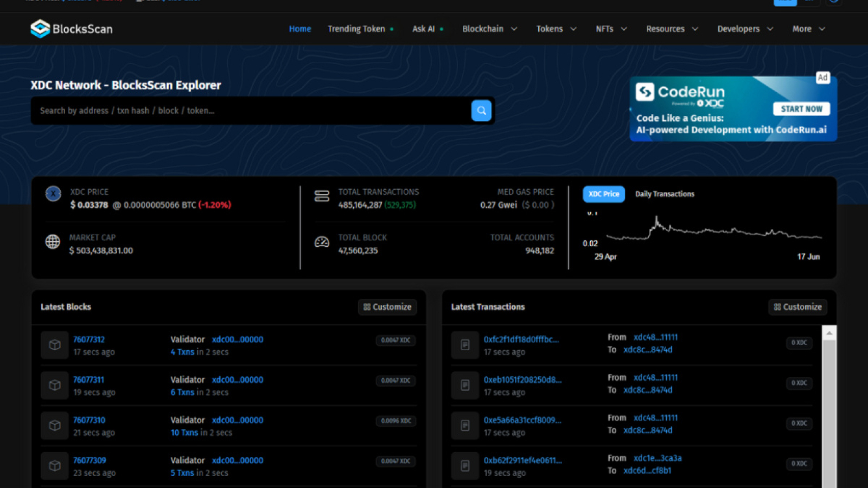Go to the Home menu item

click(300, 29)
